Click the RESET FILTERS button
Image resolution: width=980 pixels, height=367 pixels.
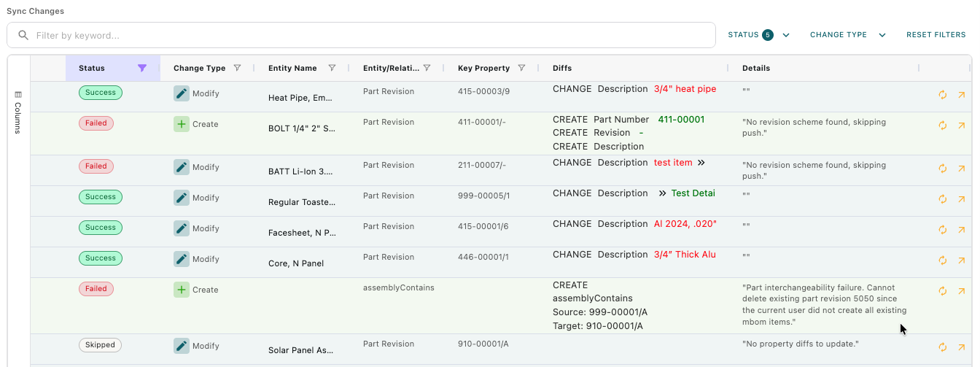pos(936,35)
